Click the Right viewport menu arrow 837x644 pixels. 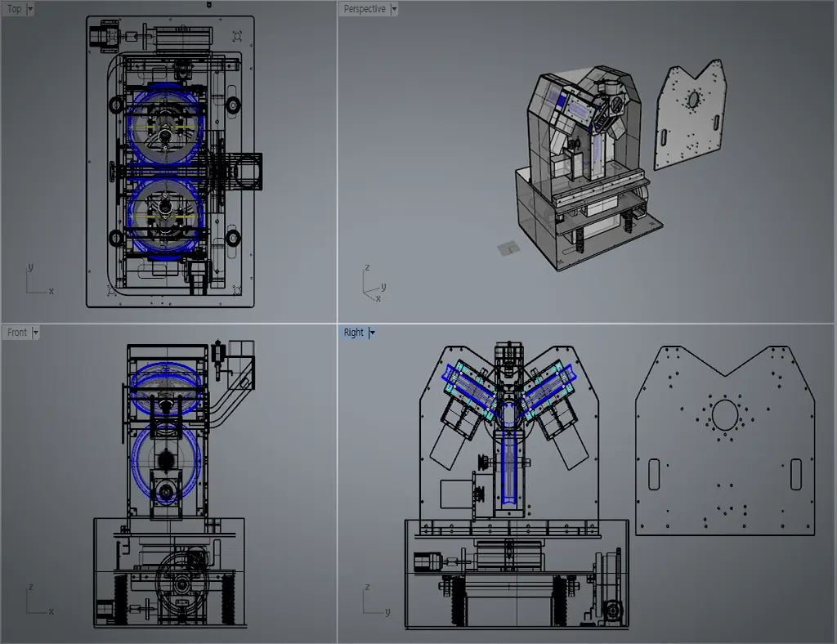click(371, 333)
